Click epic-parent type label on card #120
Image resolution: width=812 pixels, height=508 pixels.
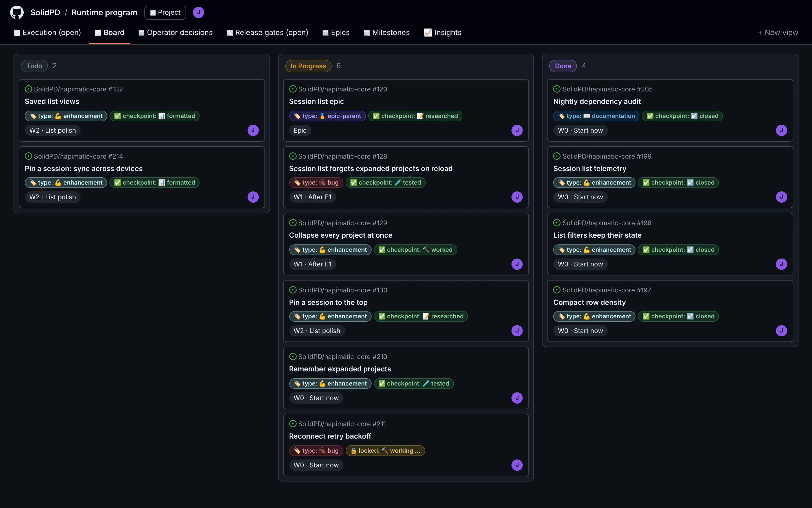(x=328, y=116)
